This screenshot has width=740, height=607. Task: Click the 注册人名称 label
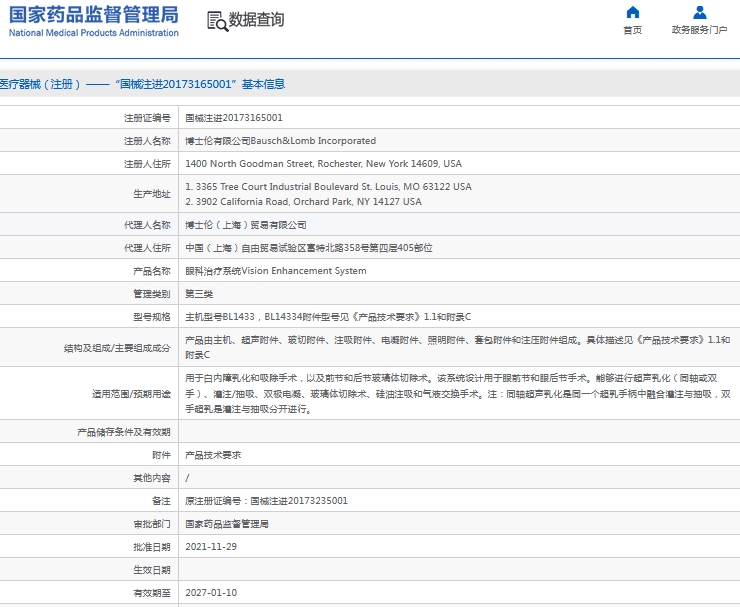tap(147, 141)
